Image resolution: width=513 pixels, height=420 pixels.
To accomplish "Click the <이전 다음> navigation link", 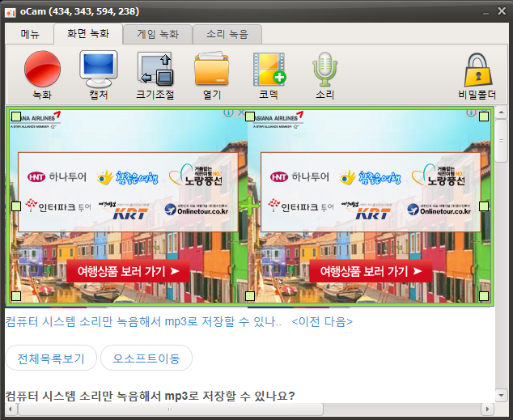I will [322, 321].
